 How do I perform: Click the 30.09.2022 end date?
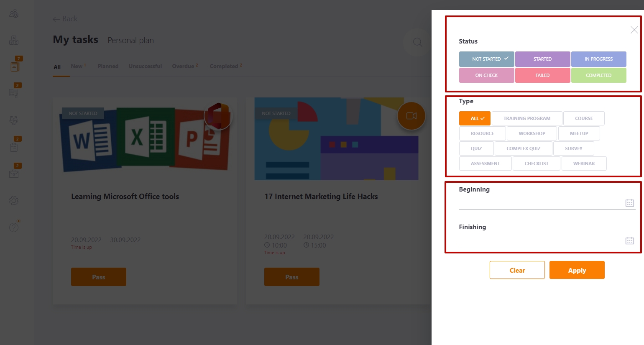125,240
